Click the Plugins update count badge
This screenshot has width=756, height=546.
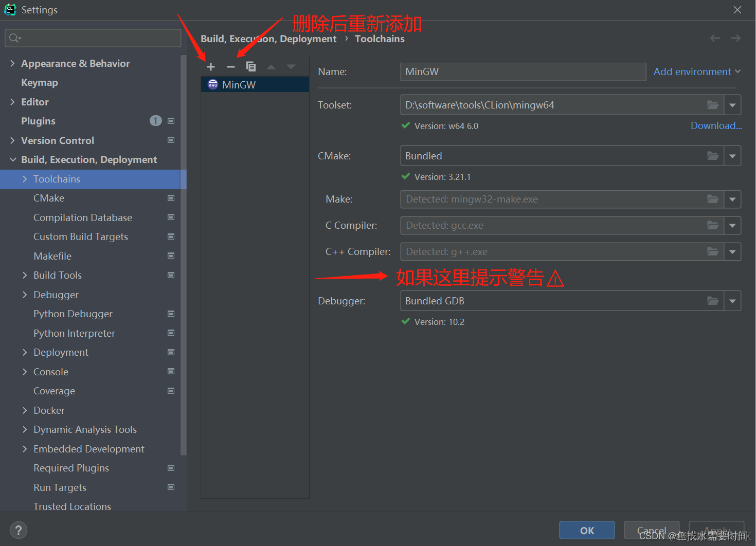(155, 120)
